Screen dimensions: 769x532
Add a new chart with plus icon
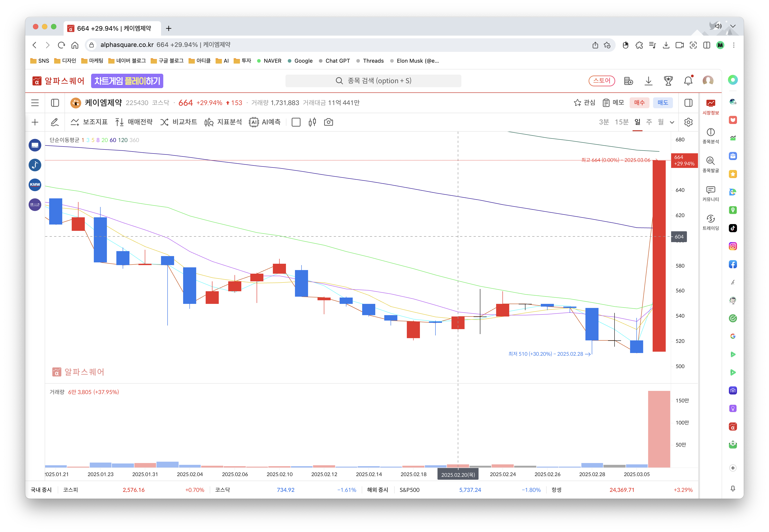click(35, 122)
